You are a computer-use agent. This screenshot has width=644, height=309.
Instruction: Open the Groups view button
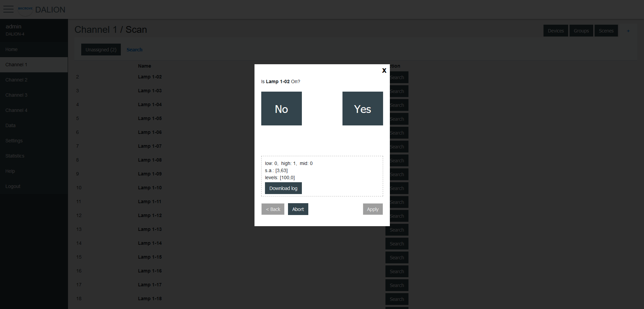[581, 31]
